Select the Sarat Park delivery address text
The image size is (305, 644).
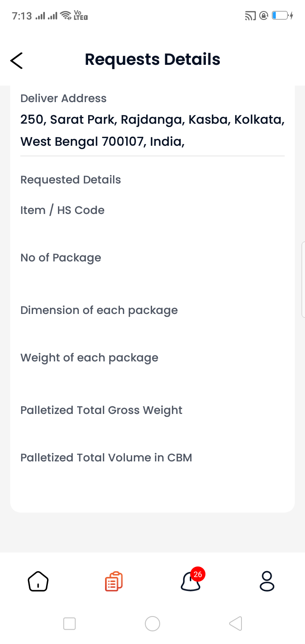[x=152, y=130]
